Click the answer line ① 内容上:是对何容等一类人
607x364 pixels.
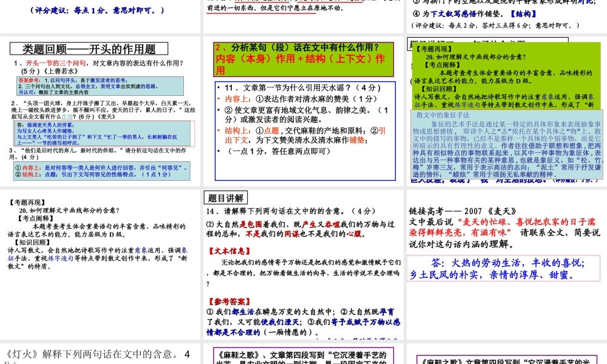pyautogui.click(x=101, y=168)
